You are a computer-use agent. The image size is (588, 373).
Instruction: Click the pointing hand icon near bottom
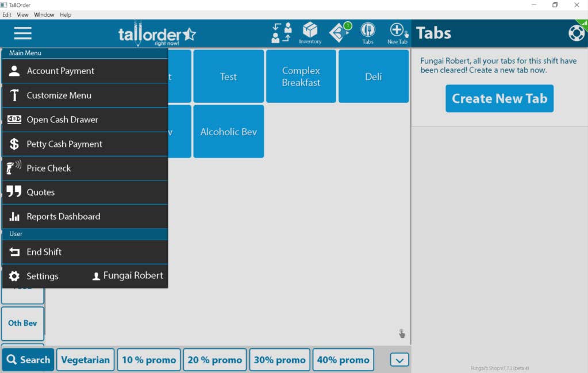pyautogui.click(x=402, y=333)
